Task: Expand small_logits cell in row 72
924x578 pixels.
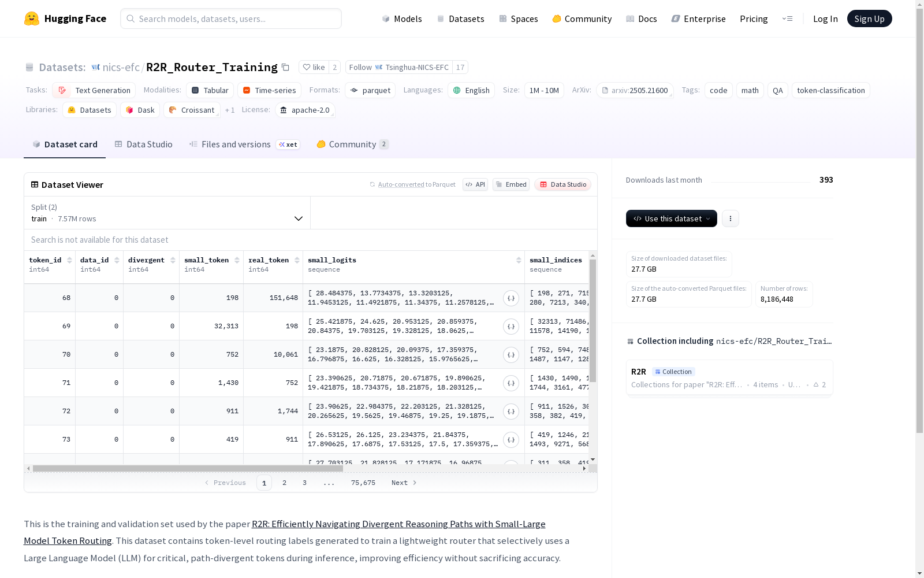Action: [x=511, y=412]
